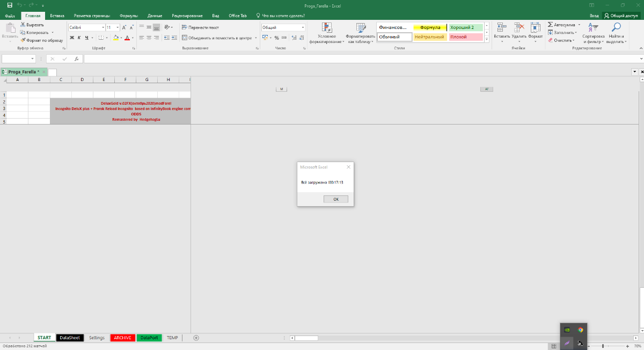Click the Percent Style (%) icon
Screen dimensions: 644x350
(276, 38)
